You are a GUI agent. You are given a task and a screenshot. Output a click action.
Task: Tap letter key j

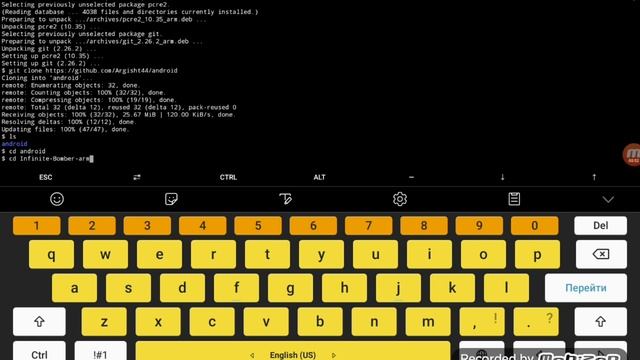click(398, 288)
